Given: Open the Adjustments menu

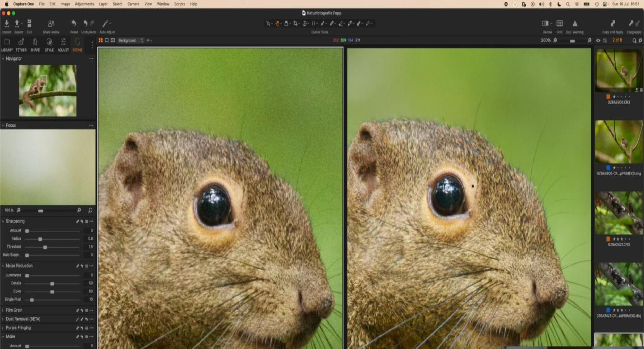Looking at the screenshot, I should [x=84, y=4].
